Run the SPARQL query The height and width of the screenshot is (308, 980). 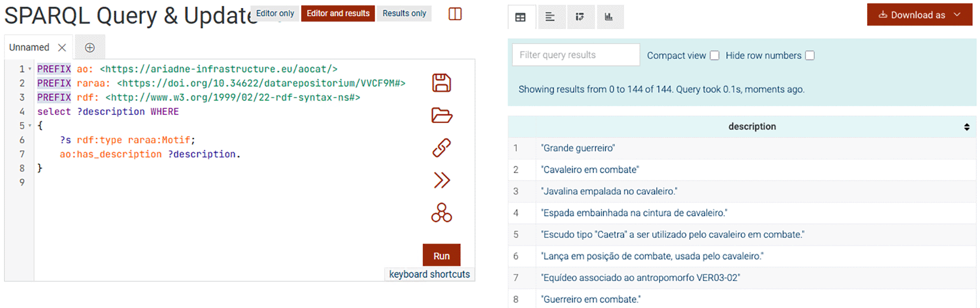[441, 256]
